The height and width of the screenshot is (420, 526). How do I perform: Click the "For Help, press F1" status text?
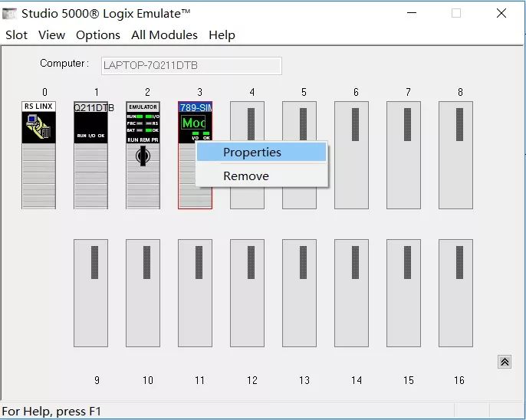pos(51,412)
